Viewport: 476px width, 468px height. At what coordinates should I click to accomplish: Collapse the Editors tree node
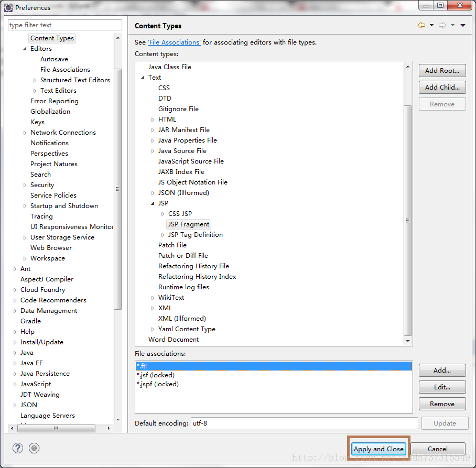tap(25, 49)
